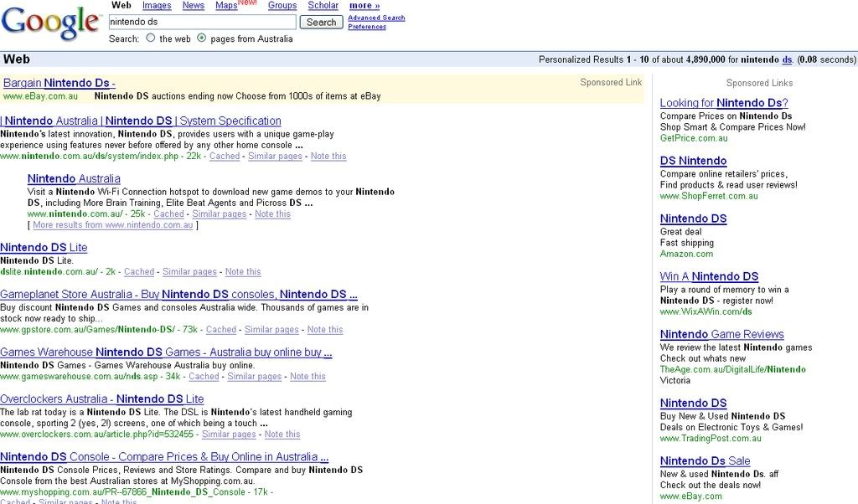Open the Groups tab
Image resolution: width=858 pixels, height=504 pixels.
(282, 6)
